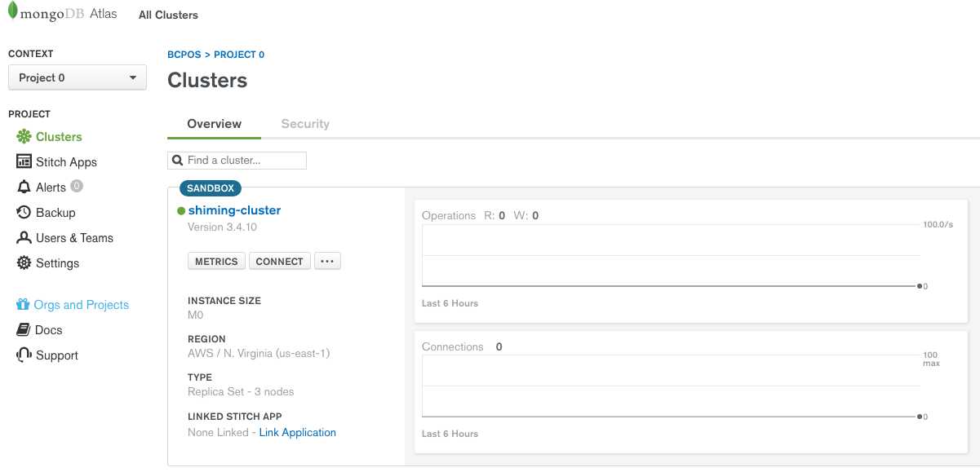980x472 pixels.
Task: Open the Settings sidebar entry
Action: pyautogui.click(x=57, y=263)
